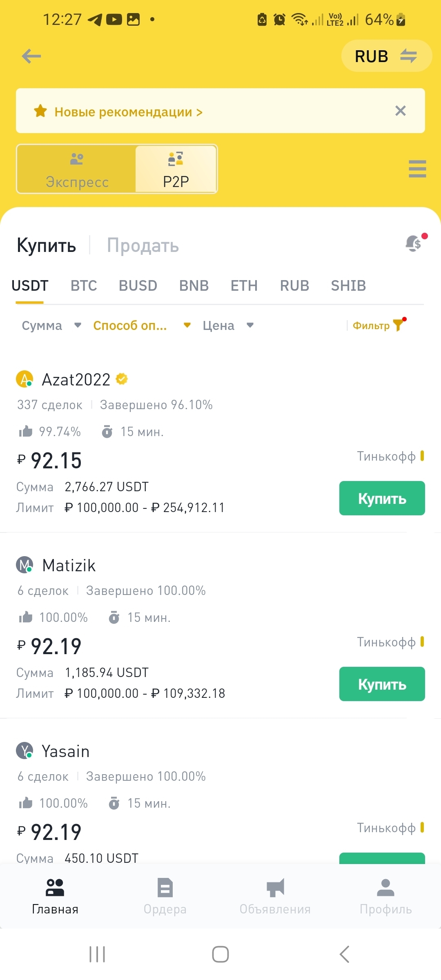Change RUB fiat currency selector
The image size is (441, 980).
click(x=386, y=56)
